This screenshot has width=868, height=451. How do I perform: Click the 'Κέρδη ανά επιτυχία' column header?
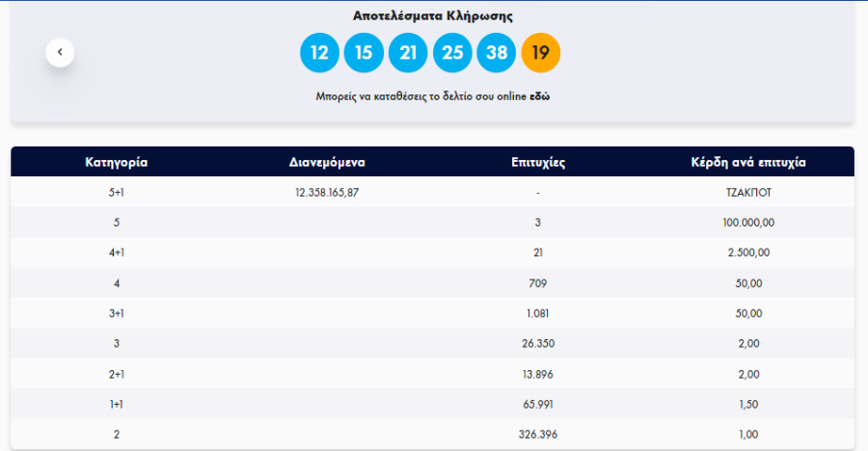click(x=748, y=162)
